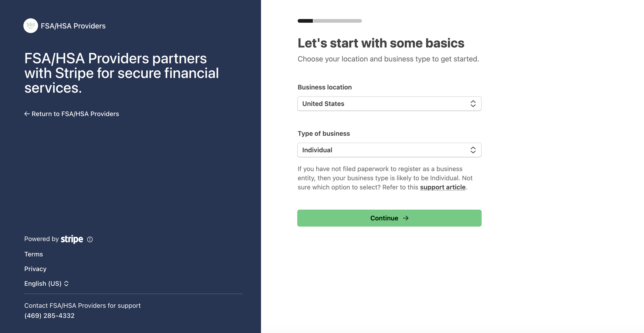Open the support article link
Viewport: 644px width, 333px height.
442,187
